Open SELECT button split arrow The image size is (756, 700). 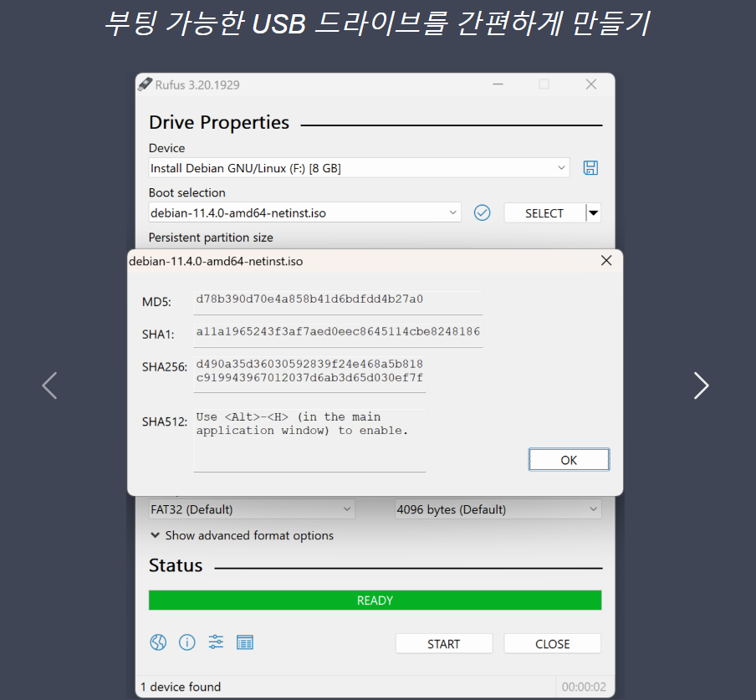tap(594, 212)
